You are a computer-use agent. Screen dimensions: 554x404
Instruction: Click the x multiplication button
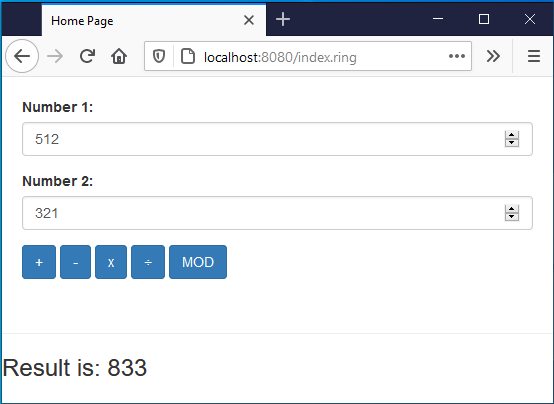[x=111, y=262]
